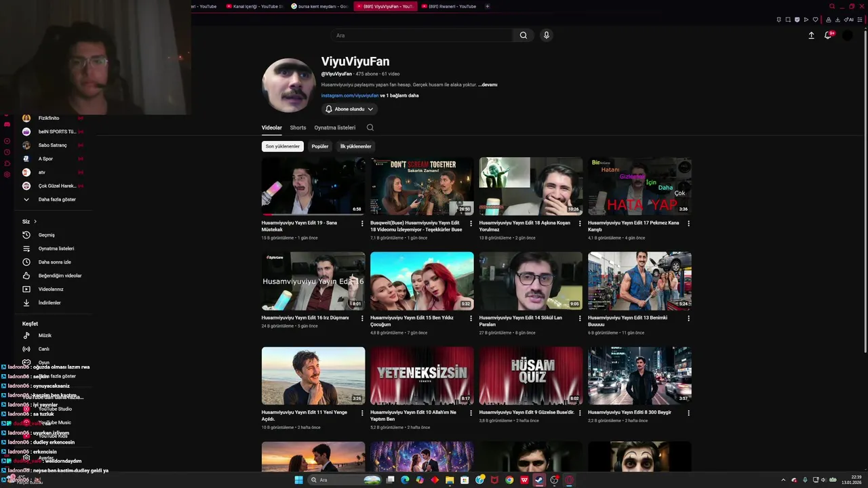Switch to Kanal içeriği browser tab
The image size is (868, 488).
click(x=254, y=6)
